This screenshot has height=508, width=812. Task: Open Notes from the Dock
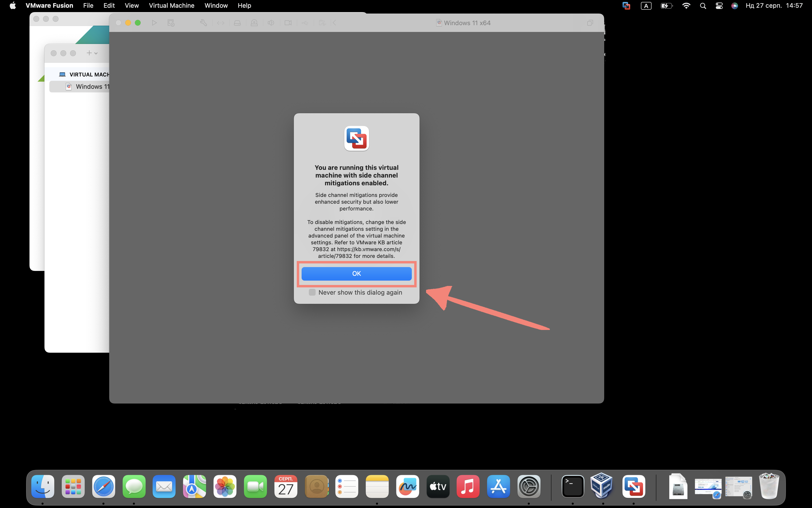coord(377,486)
